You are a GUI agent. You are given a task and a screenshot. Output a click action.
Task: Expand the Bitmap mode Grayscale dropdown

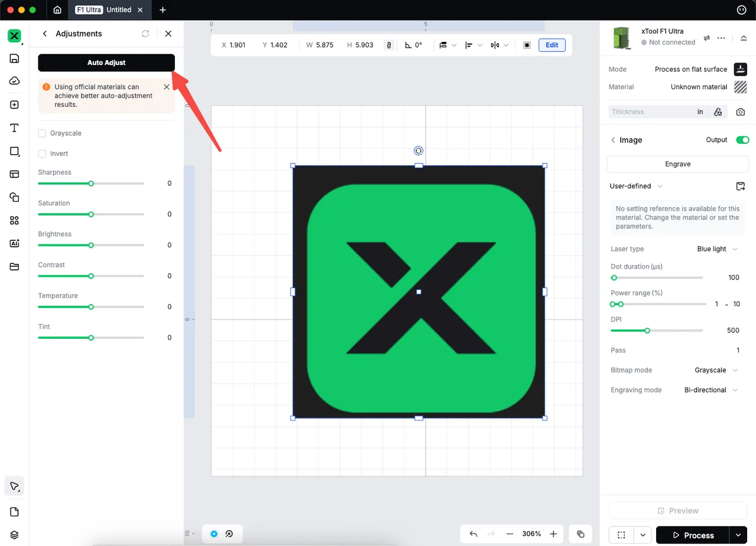(716, 370)
